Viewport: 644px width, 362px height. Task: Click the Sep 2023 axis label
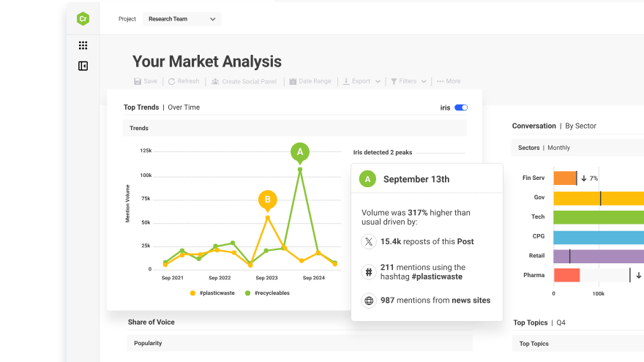point(266,278)
